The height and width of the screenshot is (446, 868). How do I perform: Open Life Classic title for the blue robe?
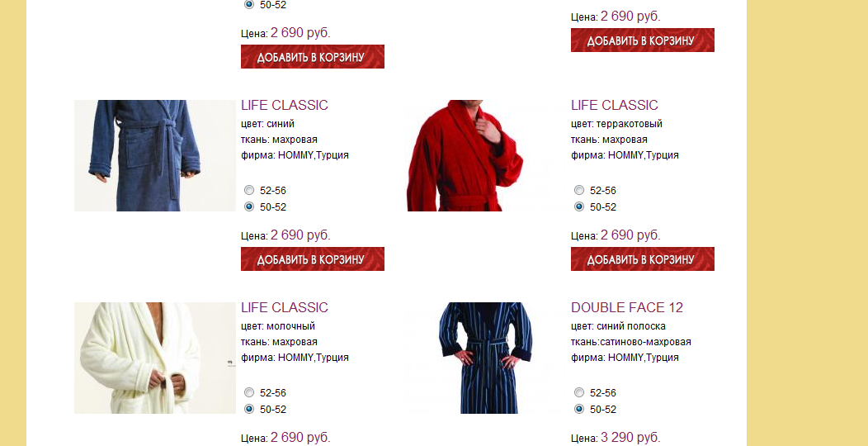point(285,105)
